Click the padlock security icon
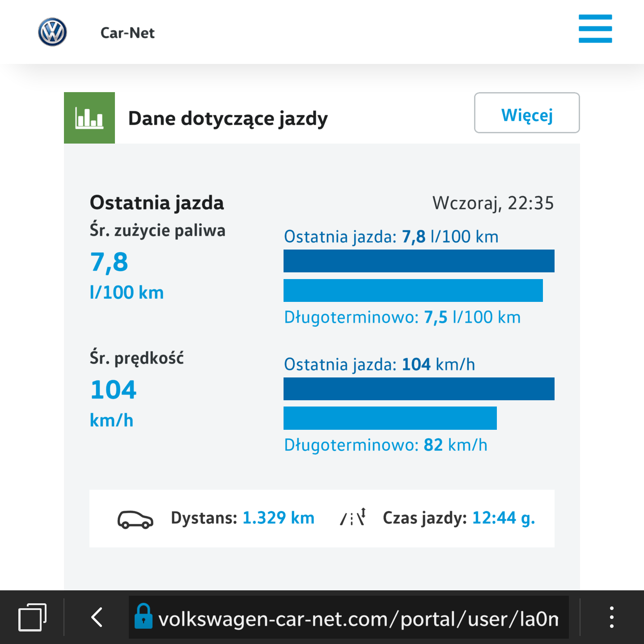 pyautogui.click(x=144, y=617)
